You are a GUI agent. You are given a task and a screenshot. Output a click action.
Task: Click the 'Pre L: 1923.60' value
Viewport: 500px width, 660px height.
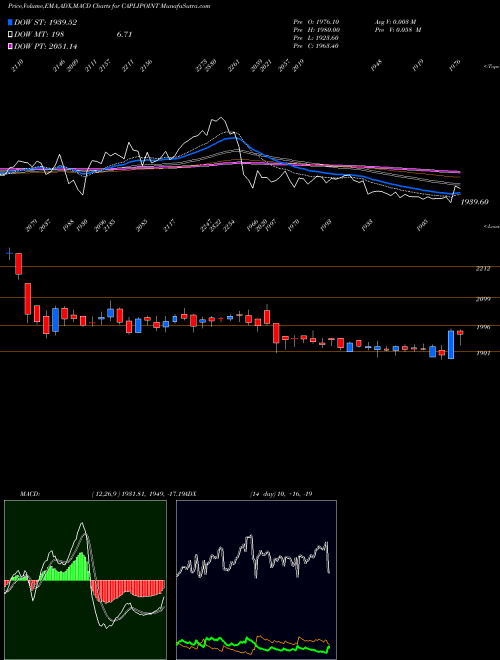pyautogui.click(x=317, y=38)
